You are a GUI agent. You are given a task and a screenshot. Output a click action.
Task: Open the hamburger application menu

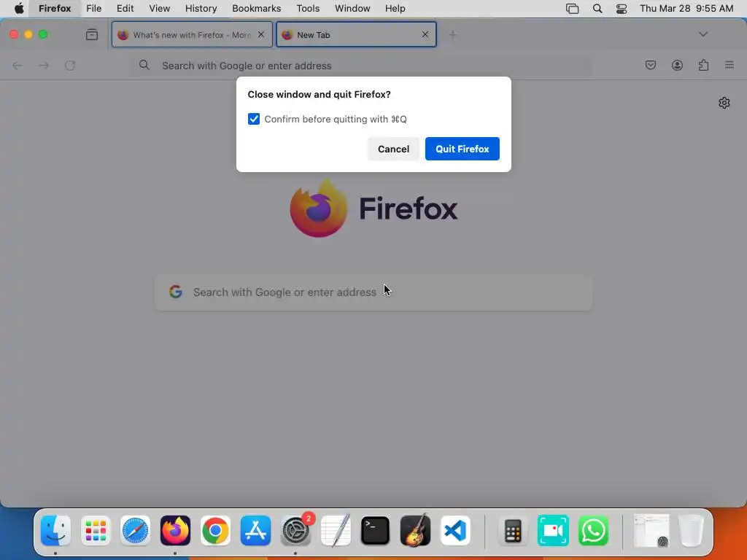(729, 65)
